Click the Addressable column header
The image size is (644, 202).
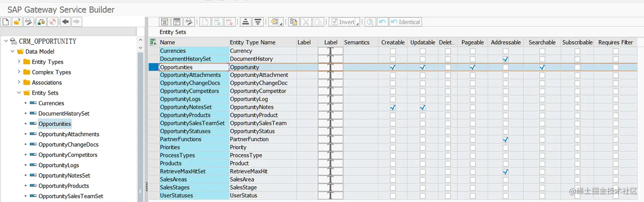coord(506,42)
